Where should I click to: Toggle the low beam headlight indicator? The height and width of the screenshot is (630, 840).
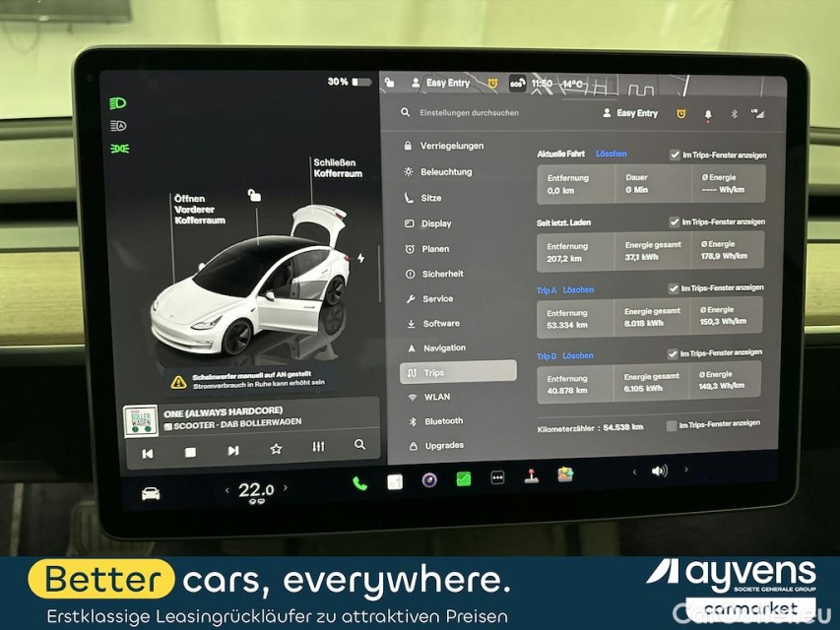click(117, 102)
